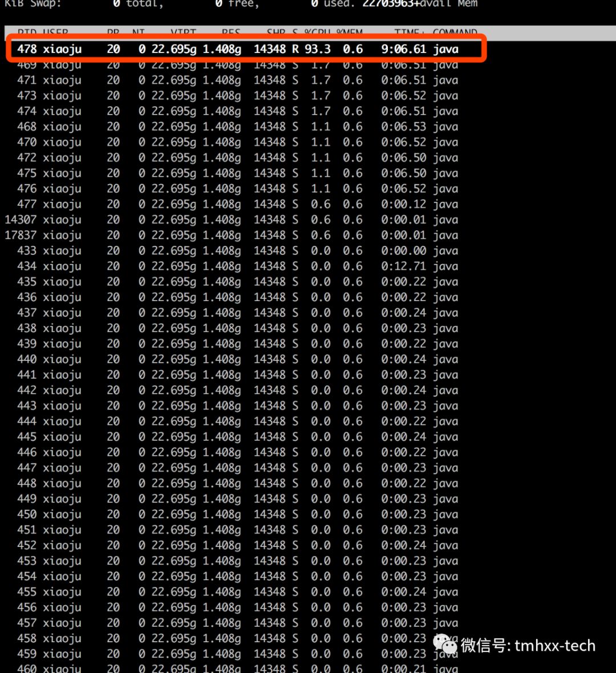Image resolution: width=616 pixels, height=673 pixels.
Task: Click on PID 474
Action: 27,111
